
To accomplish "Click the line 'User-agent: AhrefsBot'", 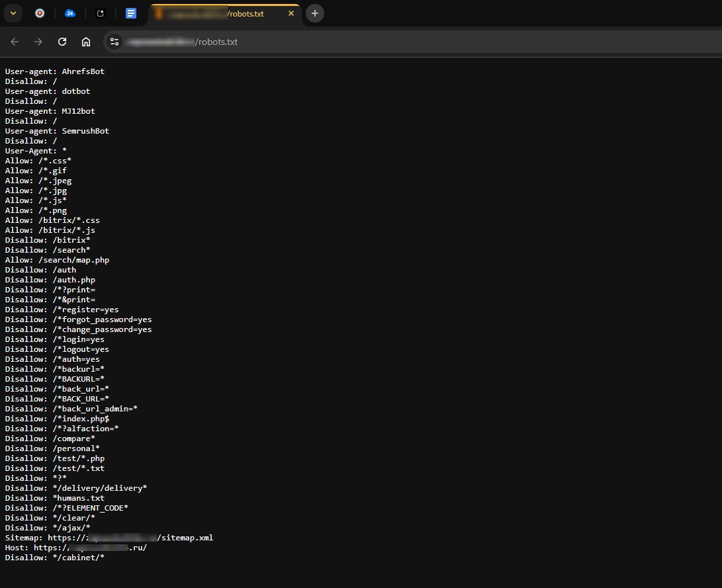I will pos(55,71).
